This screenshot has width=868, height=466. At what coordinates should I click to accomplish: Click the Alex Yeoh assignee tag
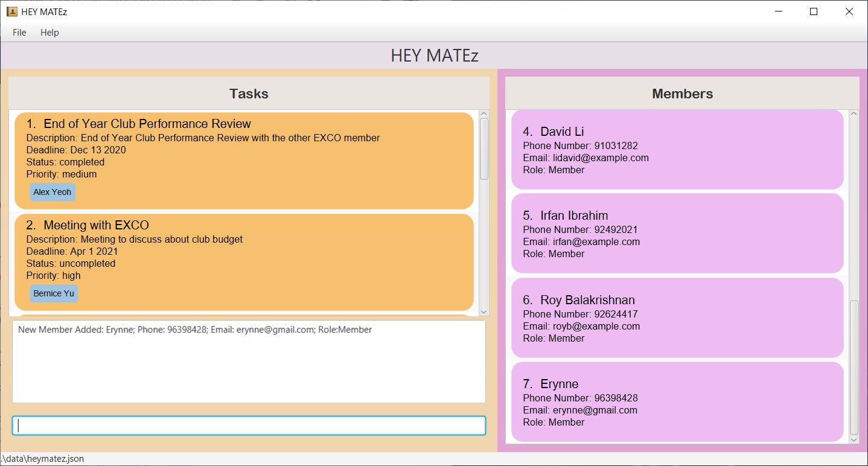[x=53, y=192]
